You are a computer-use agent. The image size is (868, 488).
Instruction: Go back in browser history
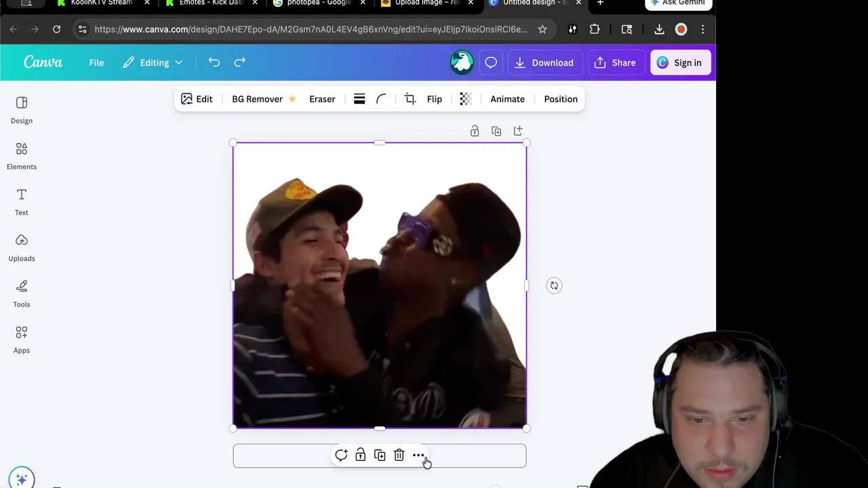pos(14,29)
